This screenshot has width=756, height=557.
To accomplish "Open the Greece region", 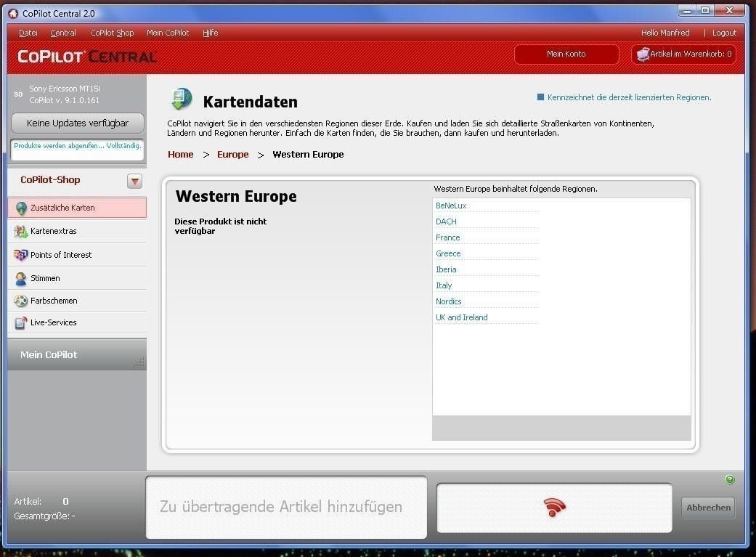I will [448, 253].
